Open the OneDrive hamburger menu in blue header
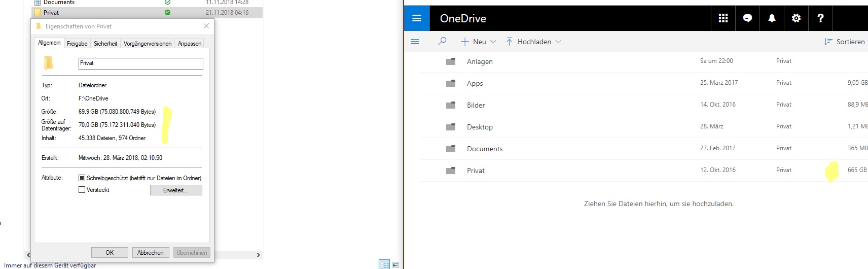 pos(417,18)
